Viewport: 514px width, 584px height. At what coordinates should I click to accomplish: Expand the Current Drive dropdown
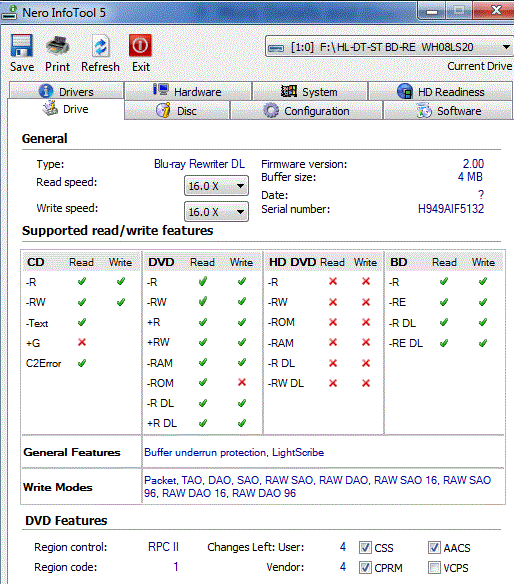click(506, 47)
